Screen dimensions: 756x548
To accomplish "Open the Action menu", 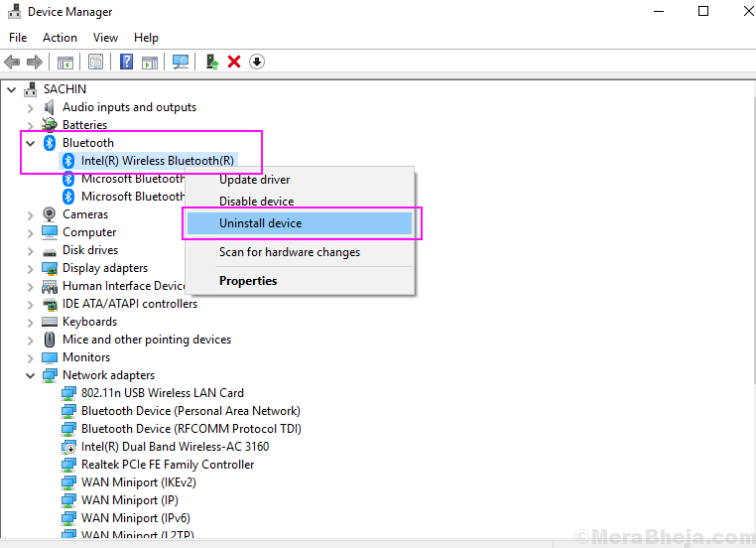I will [60, 38].
